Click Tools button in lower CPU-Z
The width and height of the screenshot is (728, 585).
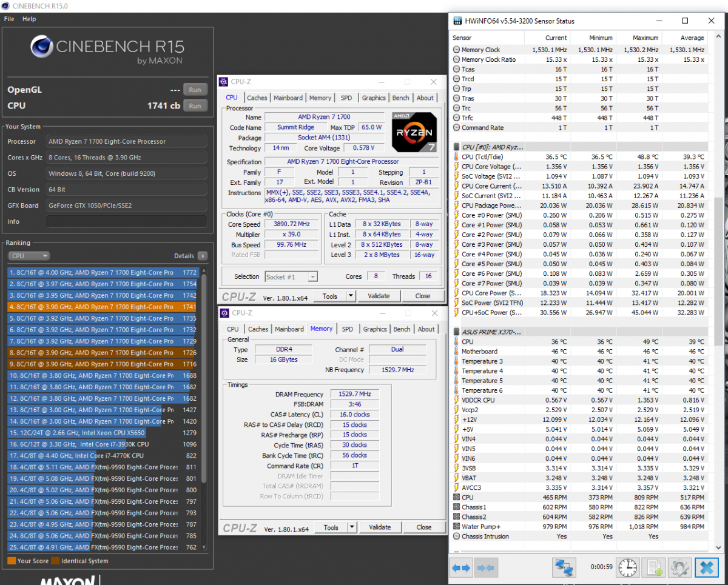coord(331,527)
